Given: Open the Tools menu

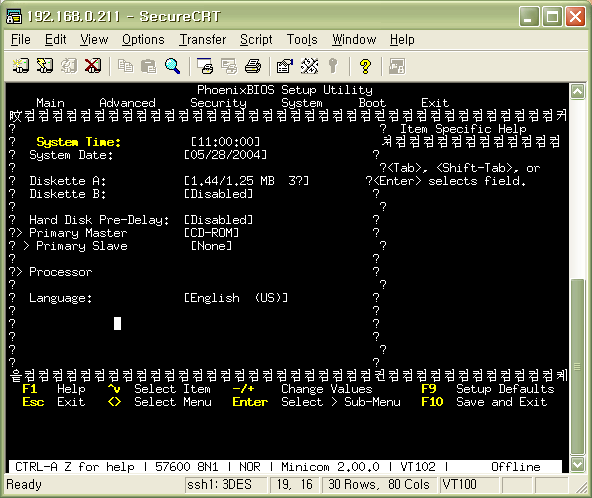Looking at the screenshot, I should [x=302, y=40].
